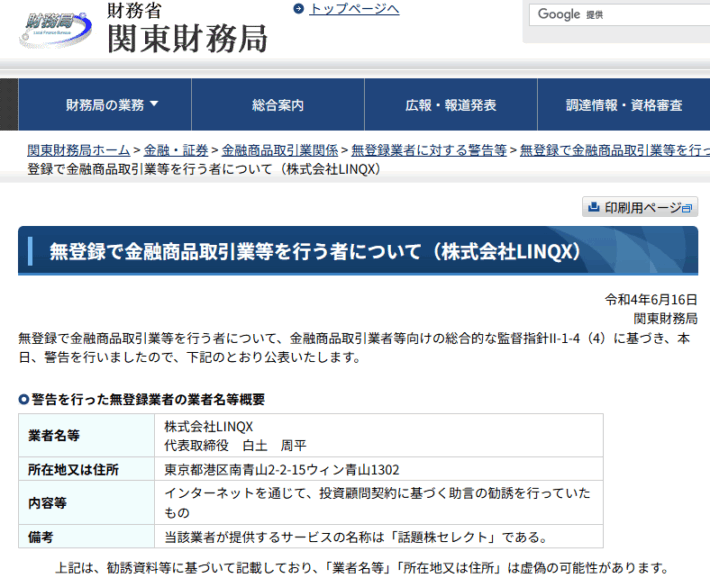Click the arrow icon beside トップページへ

(x=298, y=9)
